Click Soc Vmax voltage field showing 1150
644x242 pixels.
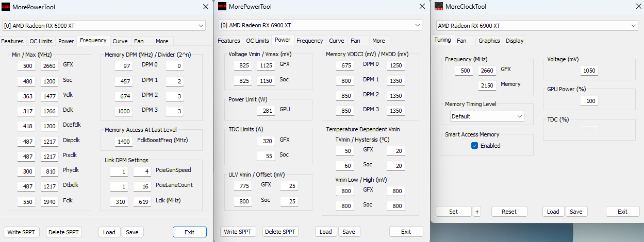266,81
